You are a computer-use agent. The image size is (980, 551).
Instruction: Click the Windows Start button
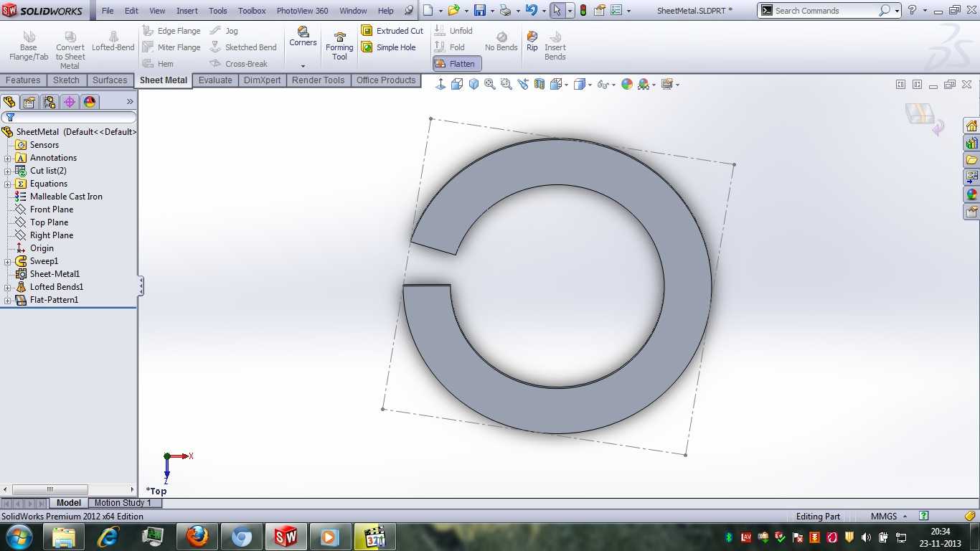tap(19, 537)
